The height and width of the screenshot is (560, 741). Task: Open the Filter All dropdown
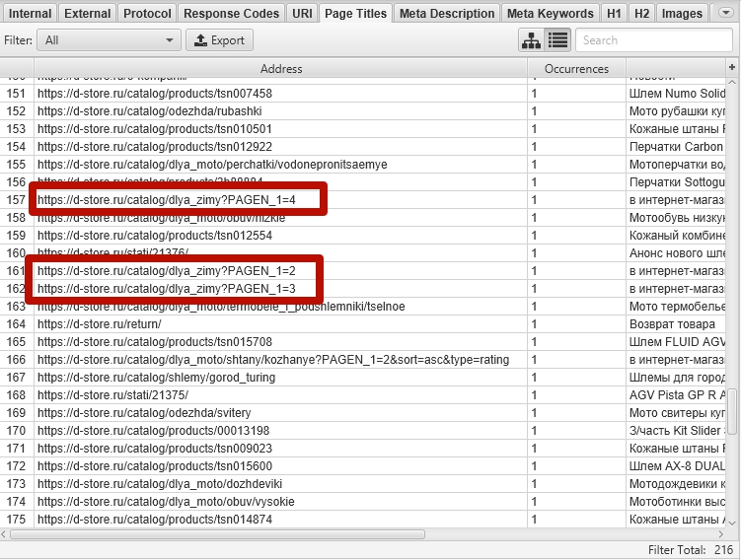pyautogui.click(x=109, y=40)
